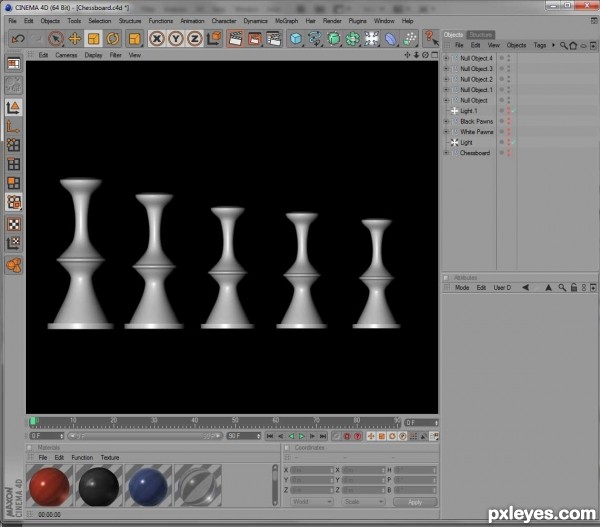The width and height of the screenshot is (600, 527).
Task: Open the Attributes Mode menu
Action: point(462,287)
